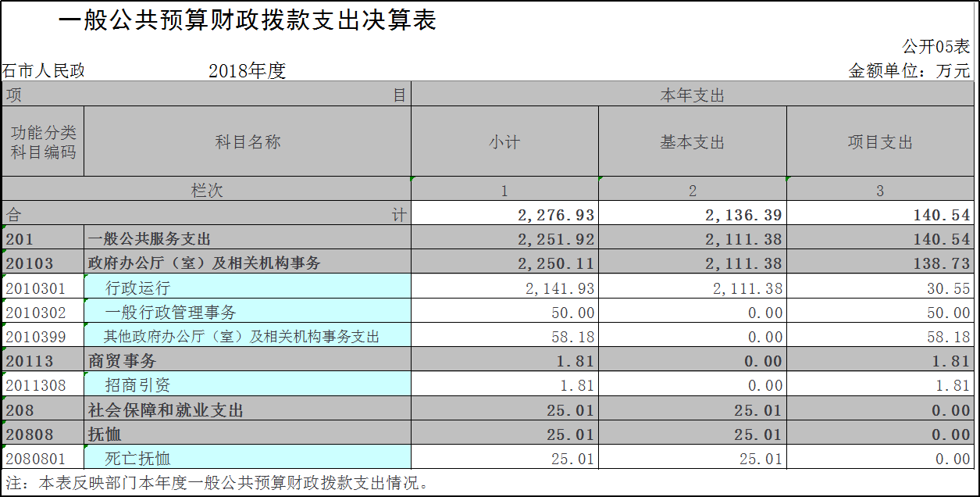
Task: Select the 项目支出 column header
Action: click(880, 142)
